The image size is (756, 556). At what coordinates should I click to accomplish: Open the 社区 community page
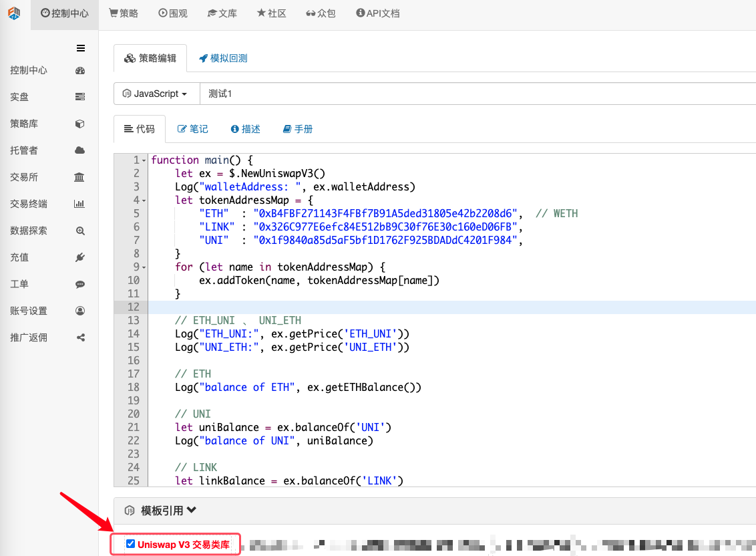click(271, 13)
